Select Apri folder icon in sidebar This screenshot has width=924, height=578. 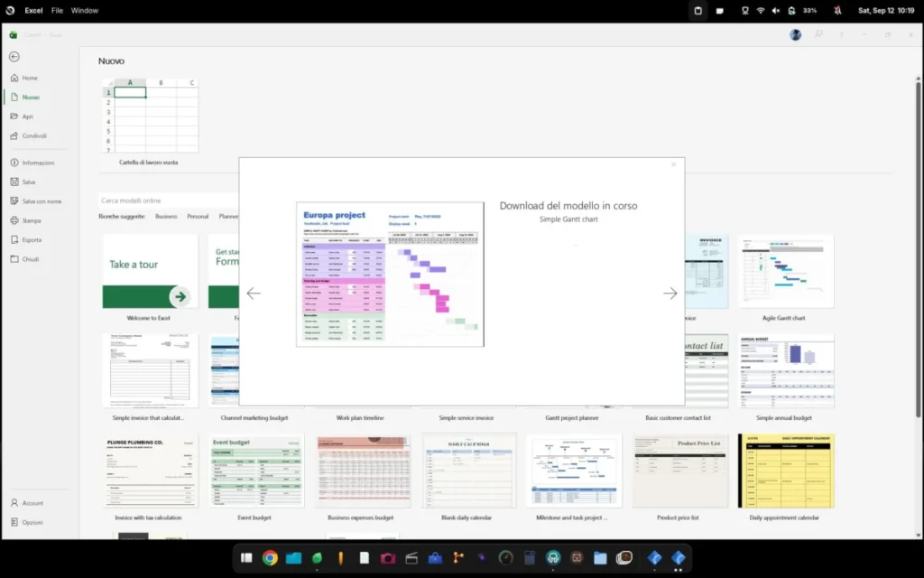(14, 117)
